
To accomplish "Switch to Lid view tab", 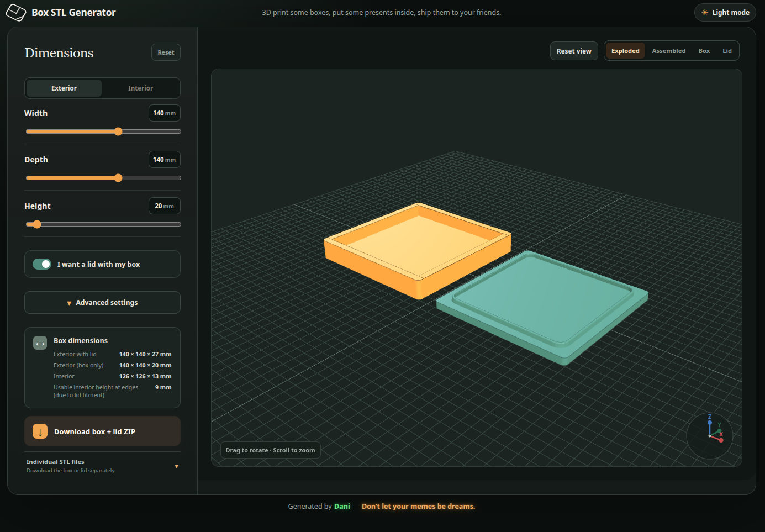I will click(x=727, y=51).
